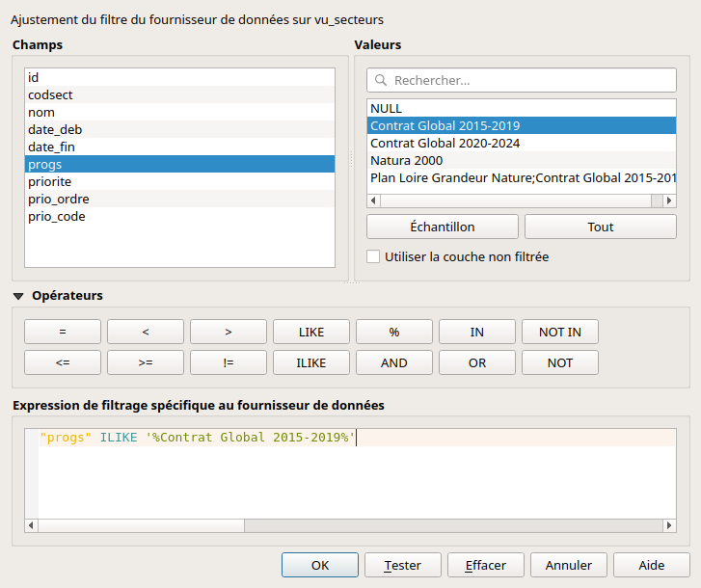The height and width of the screenshot is (588, 701).
Task: Select the 'date_deb' field
Action: 179,129
